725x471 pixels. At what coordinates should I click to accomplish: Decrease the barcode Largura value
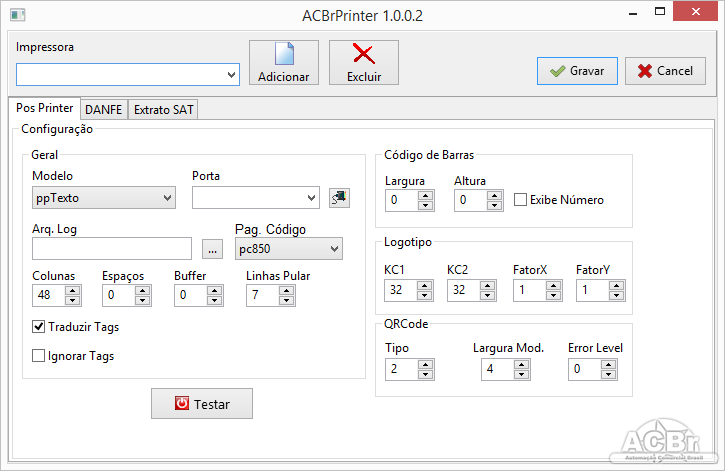pyautogui.click(x=425, y=205)
